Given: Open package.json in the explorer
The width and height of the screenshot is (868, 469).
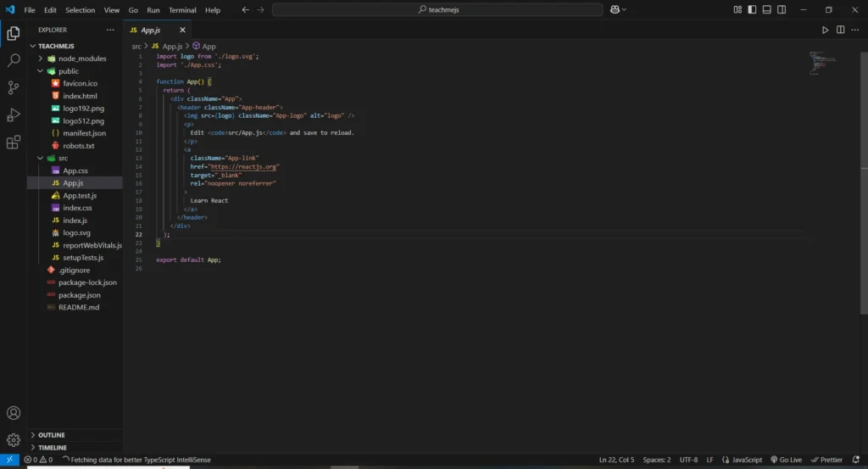Looking at the screenshot, I should pos(79,295).
